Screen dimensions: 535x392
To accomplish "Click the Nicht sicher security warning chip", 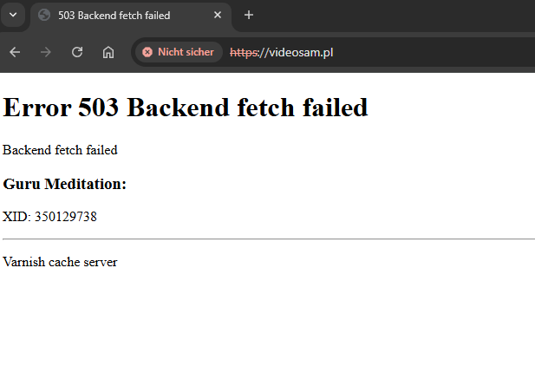I will coord(178,52).
